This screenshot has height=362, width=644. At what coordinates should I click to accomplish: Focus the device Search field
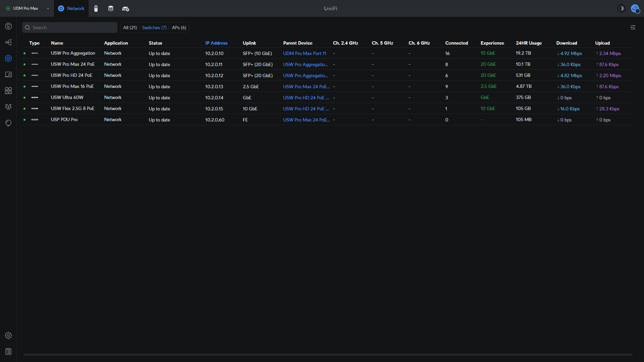70,28
